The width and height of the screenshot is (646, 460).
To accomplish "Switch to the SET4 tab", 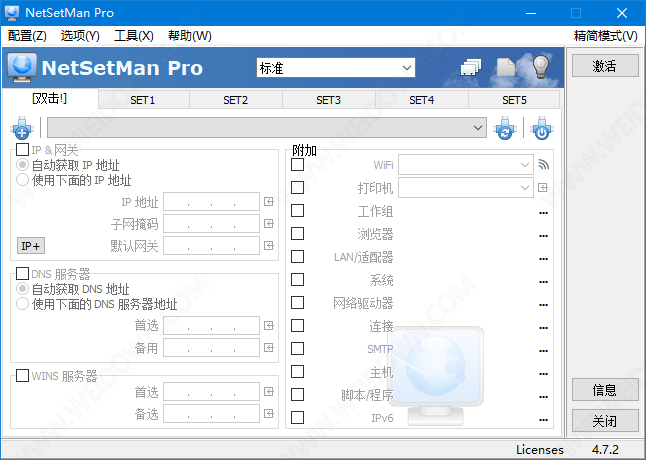I will click(422, 100).
